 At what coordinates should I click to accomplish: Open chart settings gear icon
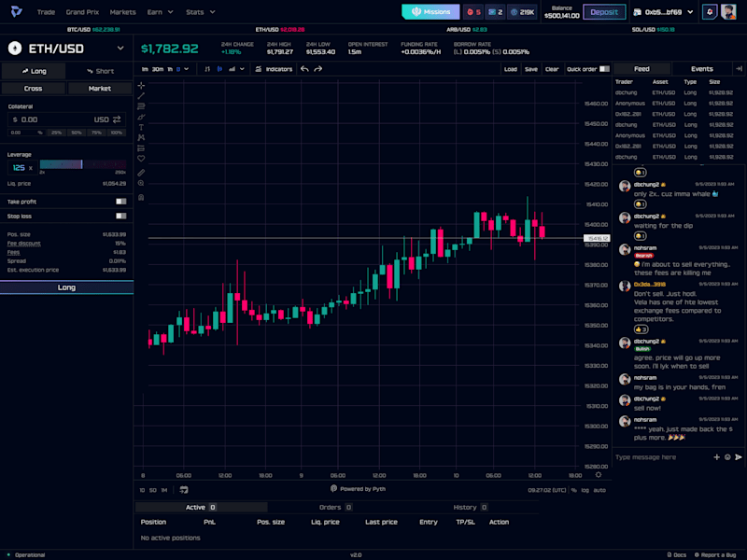[599, 475]
